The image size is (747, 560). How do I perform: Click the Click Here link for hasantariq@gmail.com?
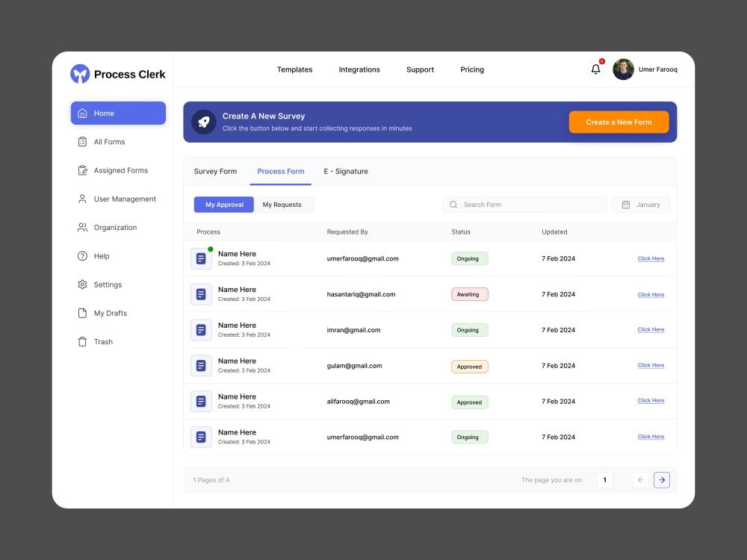coord(651,294)
